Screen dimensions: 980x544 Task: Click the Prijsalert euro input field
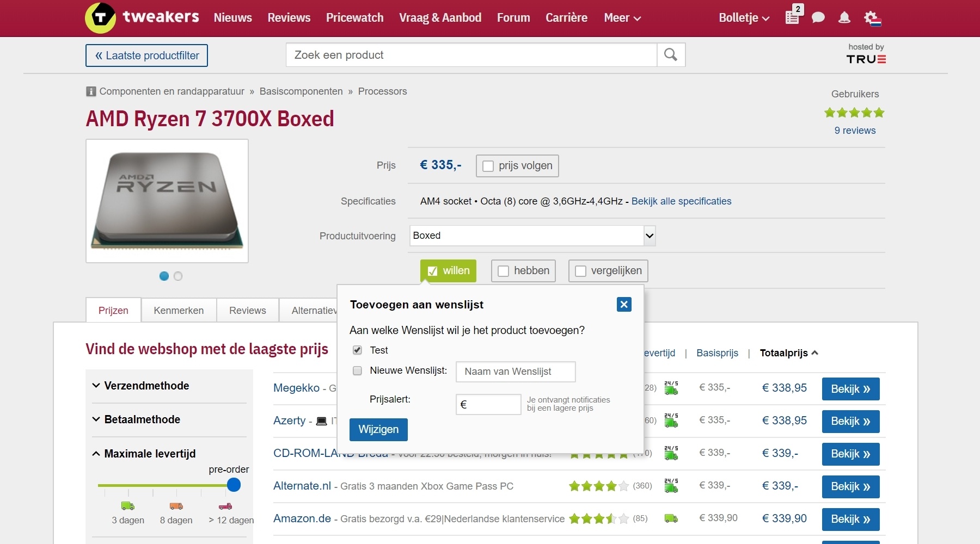pyautogui.click(x=488, y=404)
